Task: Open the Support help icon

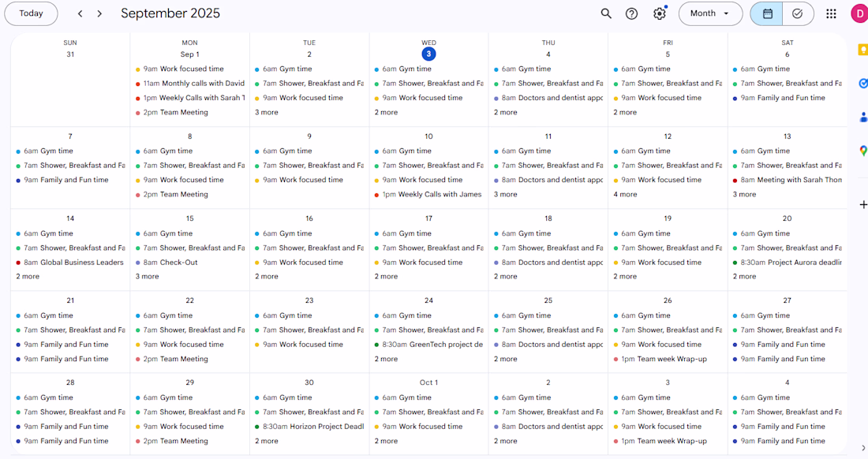Action: pyautogui.click(x=631, y=13)
